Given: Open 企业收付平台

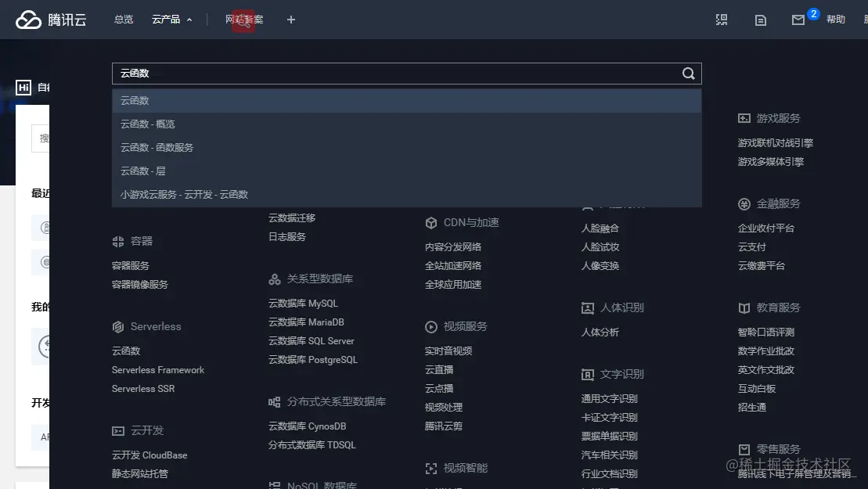Looking at the screenshot, I should coord(766,228).
